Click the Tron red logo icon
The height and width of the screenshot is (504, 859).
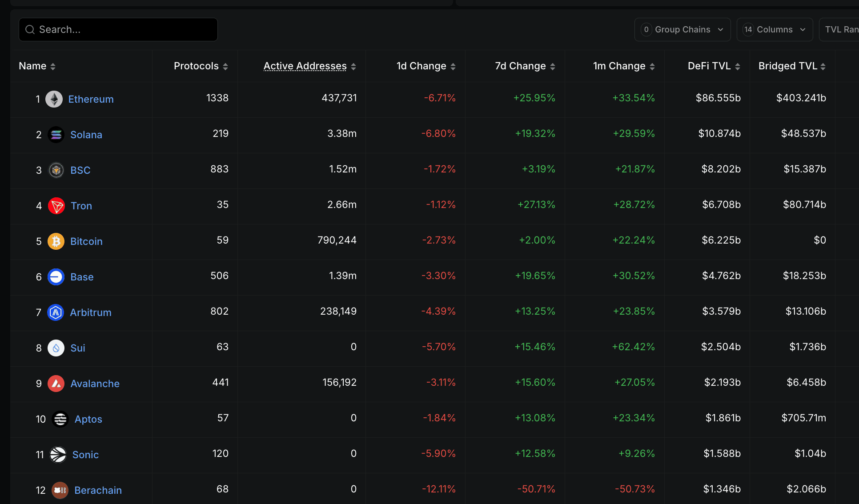56,206
